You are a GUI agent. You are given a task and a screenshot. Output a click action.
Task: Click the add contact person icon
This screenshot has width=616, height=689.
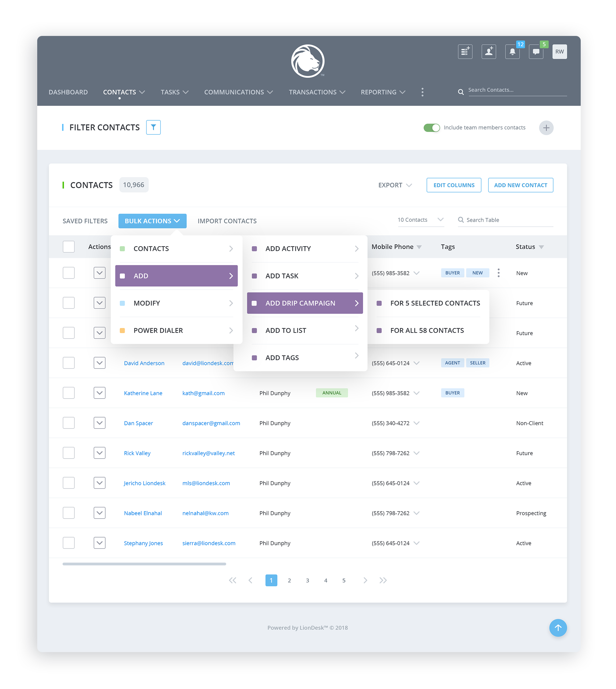click(489, 52)
